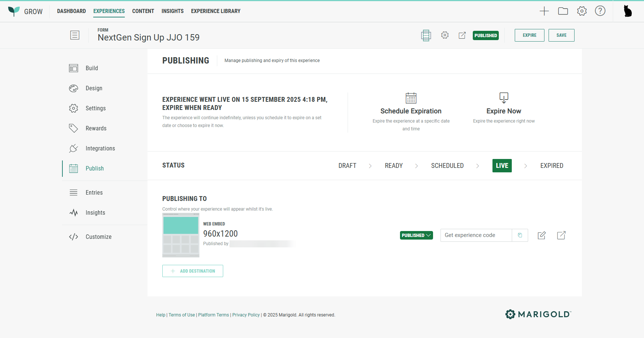Open experience settings gear in header
Image resolution: width=644 pixels, height=338 pixels.
(445, 35)
